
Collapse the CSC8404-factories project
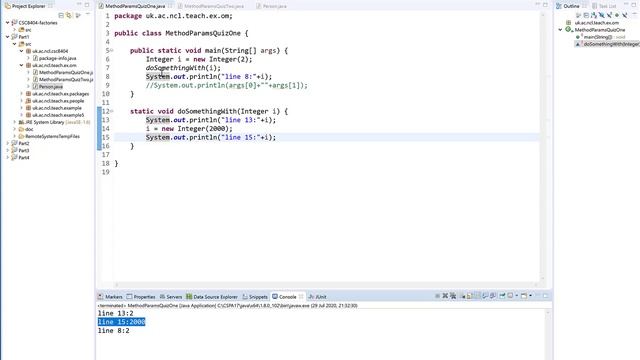click(8, 23)
